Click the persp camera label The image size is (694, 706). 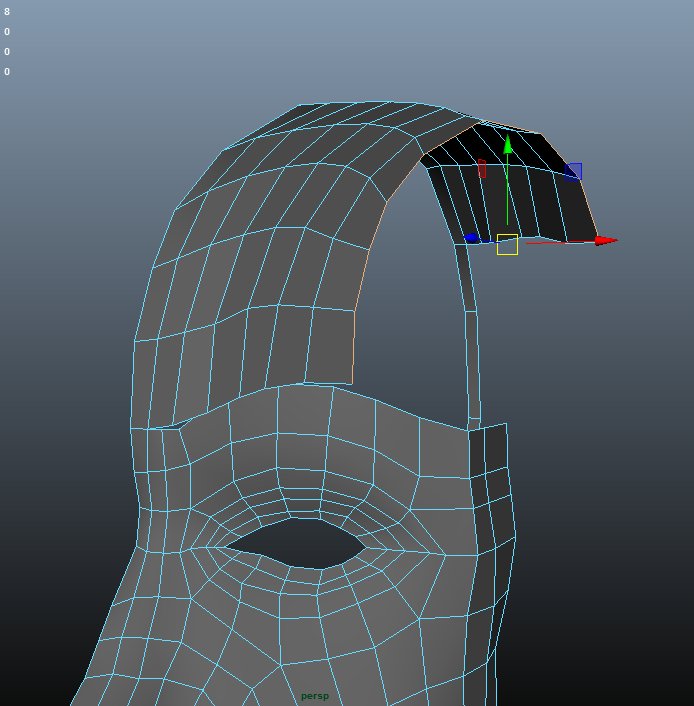[x=314, y=696]
